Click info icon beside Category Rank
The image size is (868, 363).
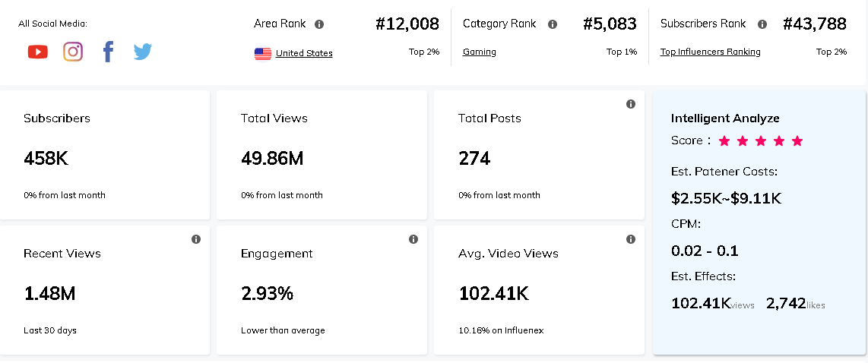(x=553, y=24)
